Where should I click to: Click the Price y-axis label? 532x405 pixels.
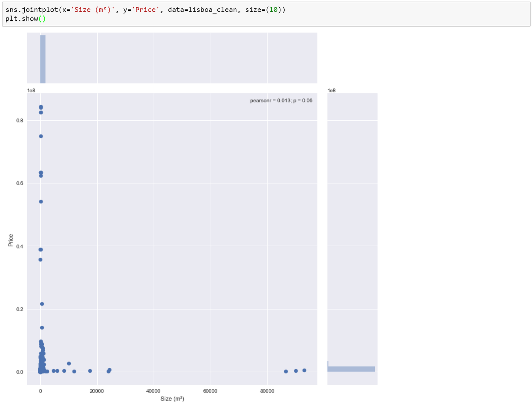coord(10,239)
